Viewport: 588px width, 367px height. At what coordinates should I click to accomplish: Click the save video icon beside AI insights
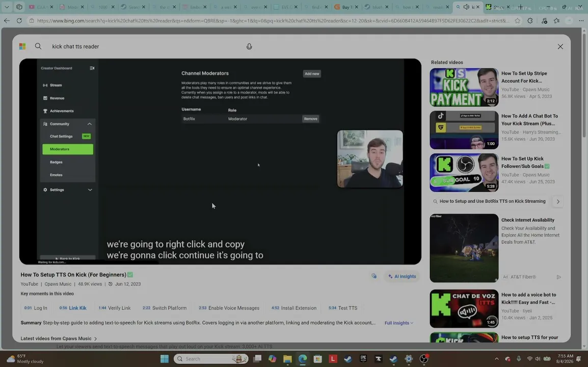point(374,276)
